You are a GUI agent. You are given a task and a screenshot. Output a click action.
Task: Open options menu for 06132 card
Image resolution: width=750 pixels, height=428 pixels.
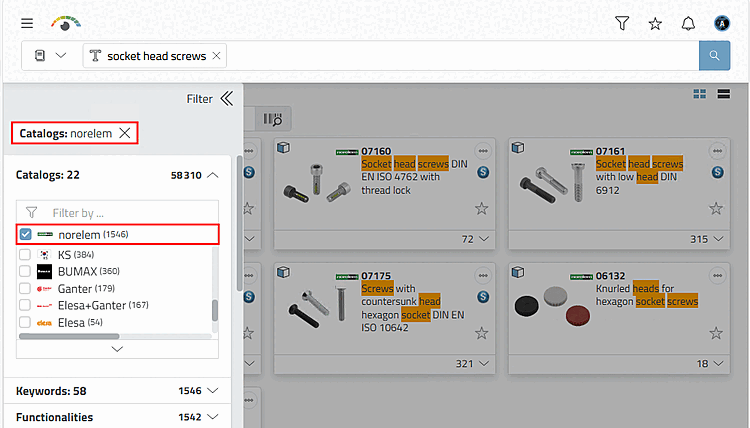coord(717,275)
